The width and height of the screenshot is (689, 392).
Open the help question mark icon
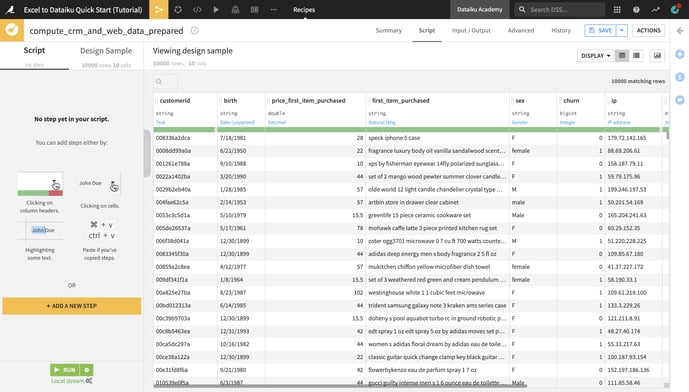pos(636,9)
